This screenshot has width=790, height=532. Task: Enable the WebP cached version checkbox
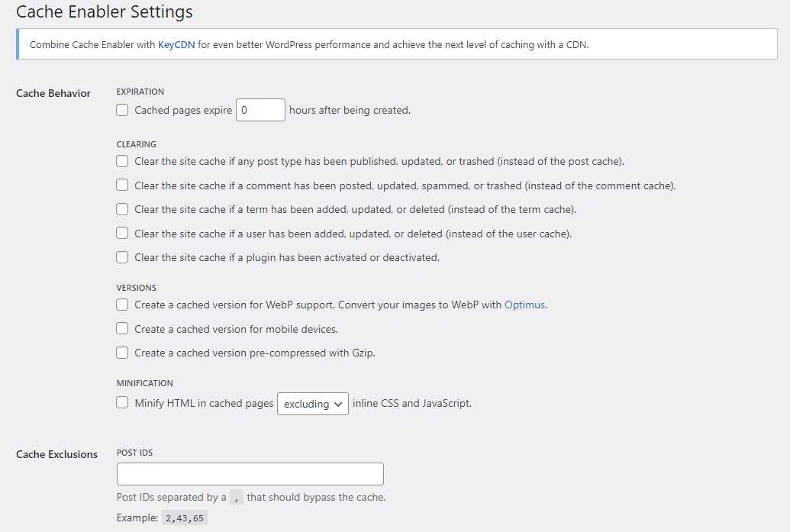click(x=122, y=305)
